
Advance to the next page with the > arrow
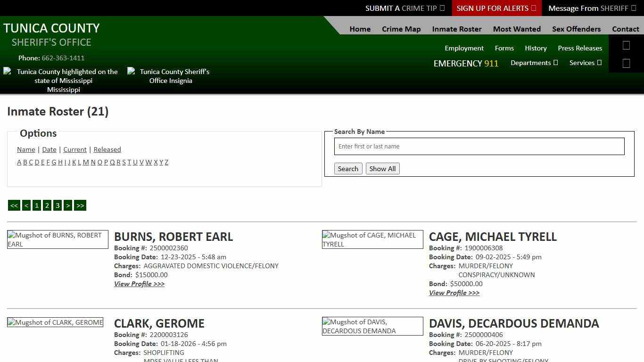(x=68, y=205)
